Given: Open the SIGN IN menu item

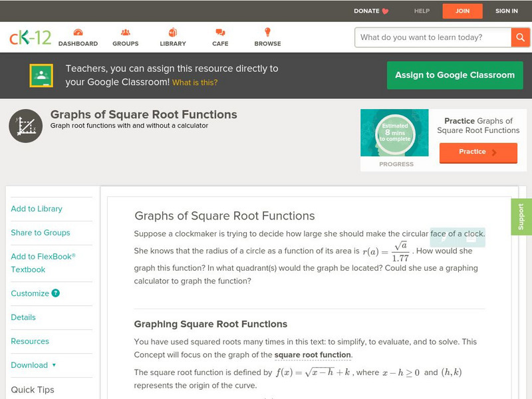Looking at the screenshot, I should 507,11.
